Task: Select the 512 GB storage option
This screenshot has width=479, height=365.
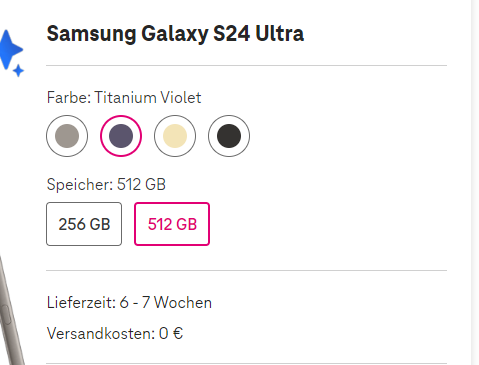Action: tap(172, 224)
